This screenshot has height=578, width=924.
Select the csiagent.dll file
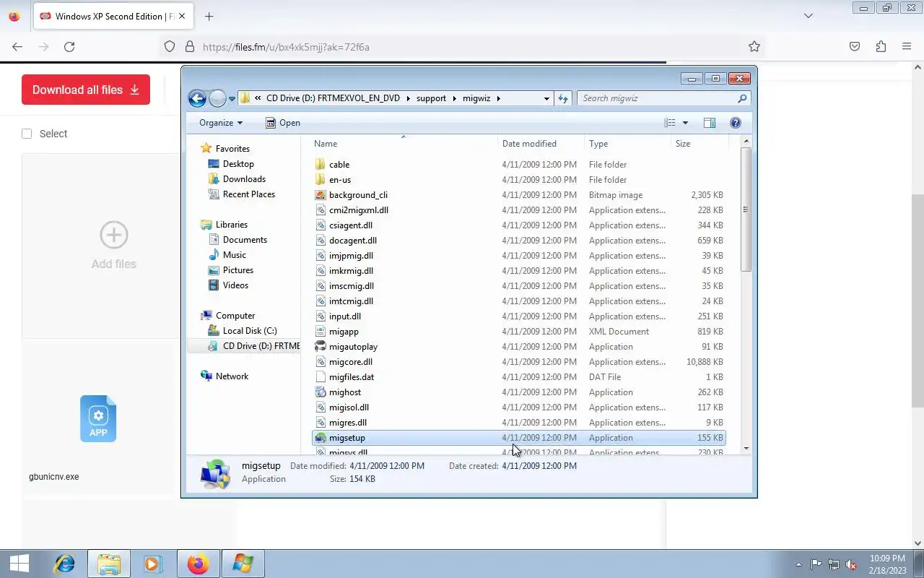[x=351, y=225]
